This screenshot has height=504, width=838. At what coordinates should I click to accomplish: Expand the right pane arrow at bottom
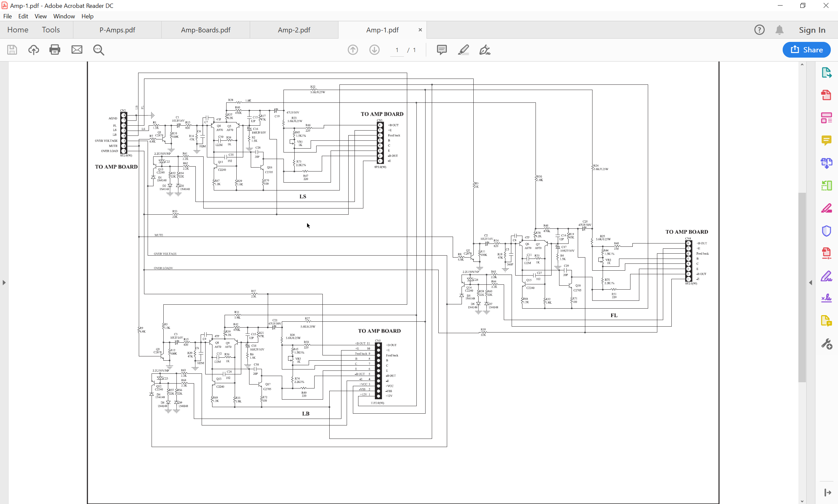coord(828,493)
